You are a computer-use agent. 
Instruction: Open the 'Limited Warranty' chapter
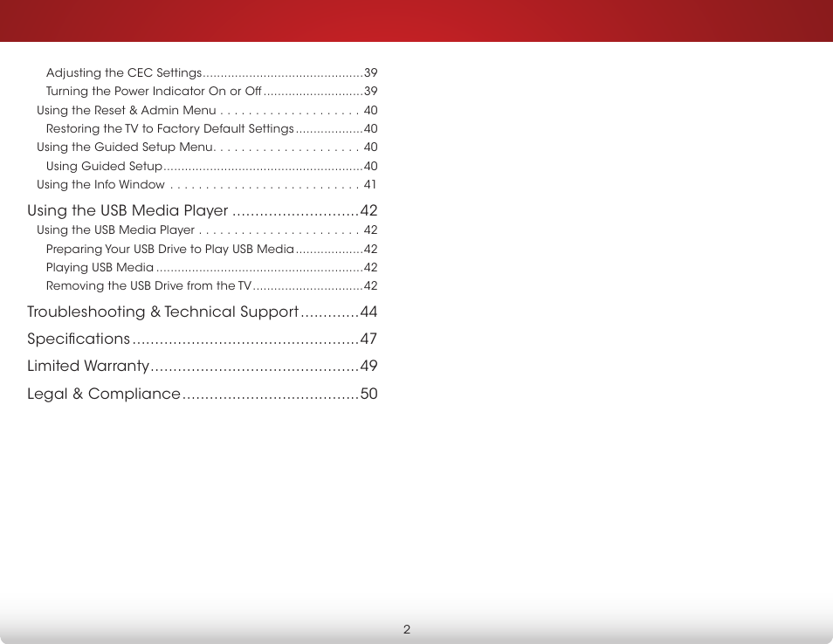(x=203, y=366)
